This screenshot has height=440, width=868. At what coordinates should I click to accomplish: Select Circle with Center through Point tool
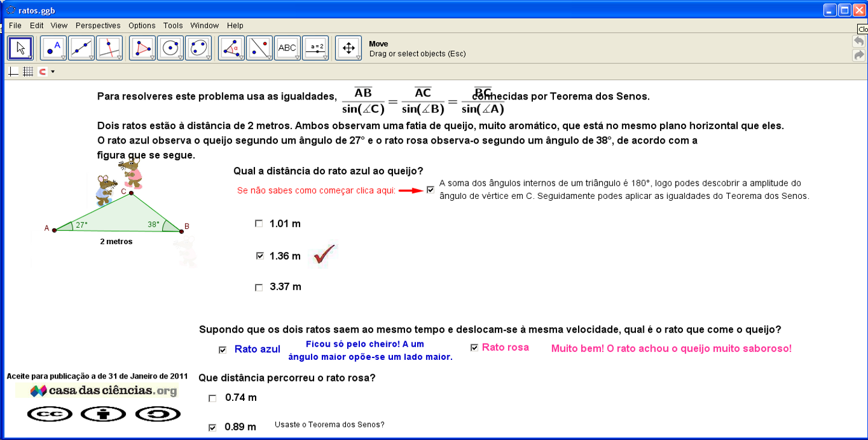[x=171, y=48]
